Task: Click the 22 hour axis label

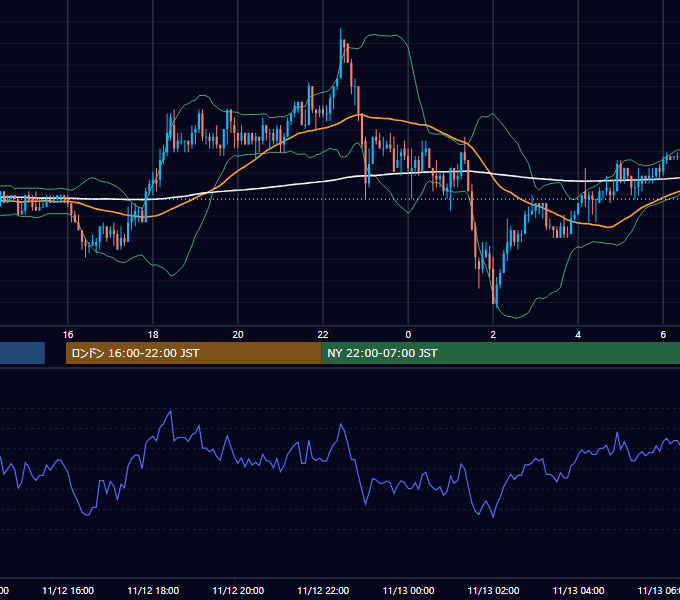Action: coord(323,334)
